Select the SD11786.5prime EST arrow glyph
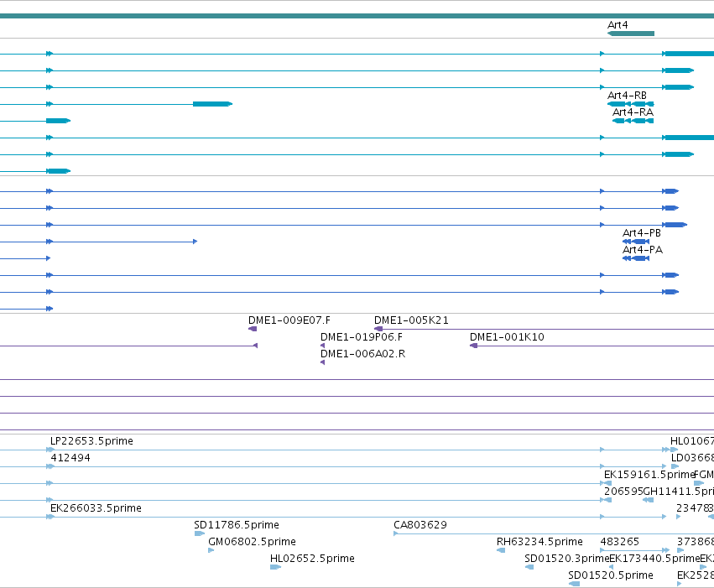Screen dimensions: 714x588 tap(200, 533)
